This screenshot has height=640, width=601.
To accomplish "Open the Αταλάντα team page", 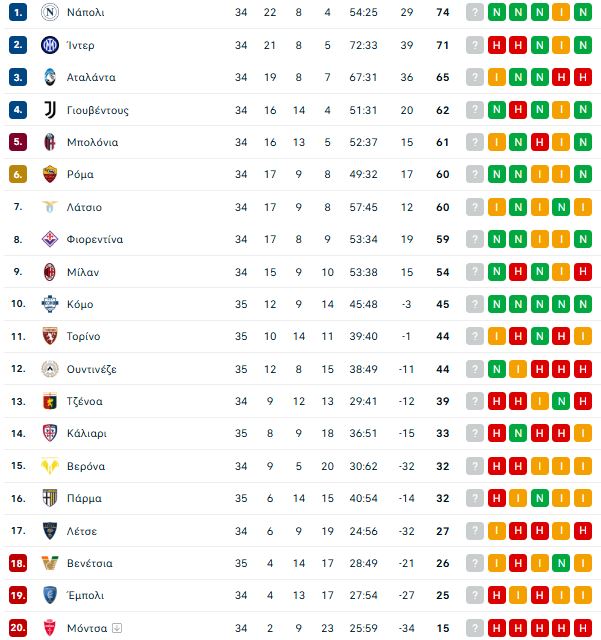I will click(x=91, y=77).
